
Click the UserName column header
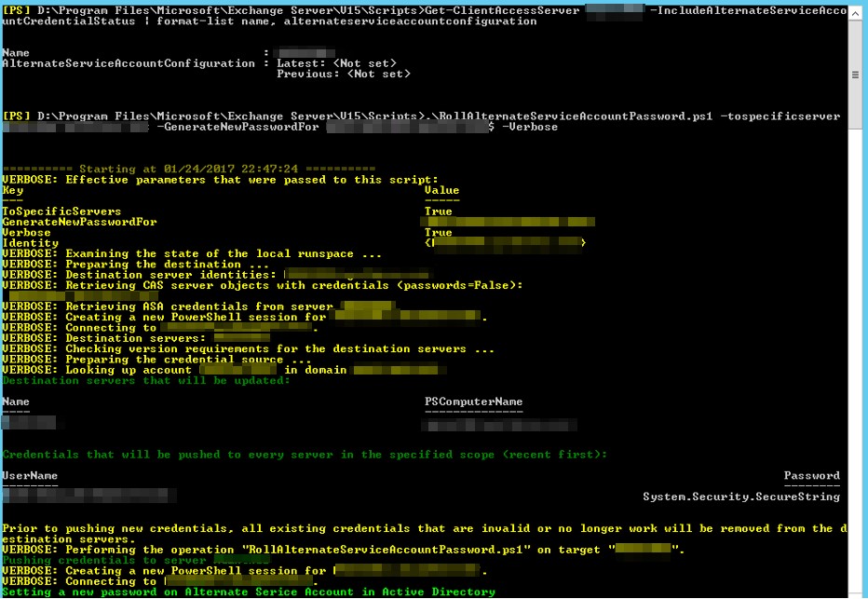[30, 475]
